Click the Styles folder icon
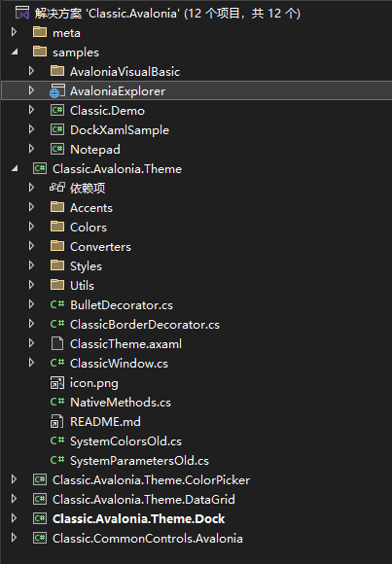This screenshot has width=392, height=564. pyautogui.click(x=57, y=265)
